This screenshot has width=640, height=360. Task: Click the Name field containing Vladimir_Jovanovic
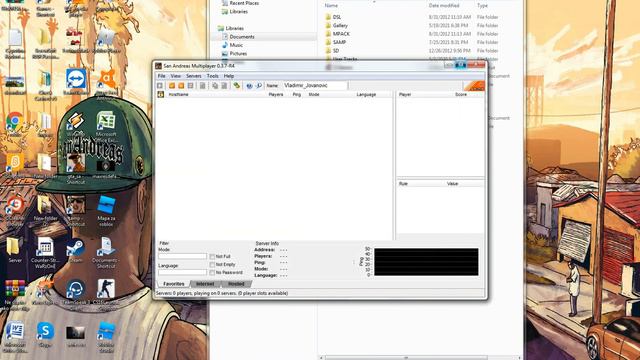pos(315,86)
